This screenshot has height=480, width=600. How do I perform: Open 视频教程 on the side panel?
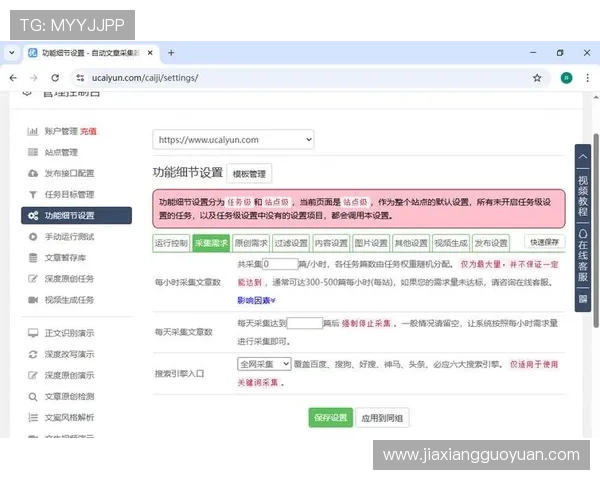pyautogui.click(x=582, y=196)
